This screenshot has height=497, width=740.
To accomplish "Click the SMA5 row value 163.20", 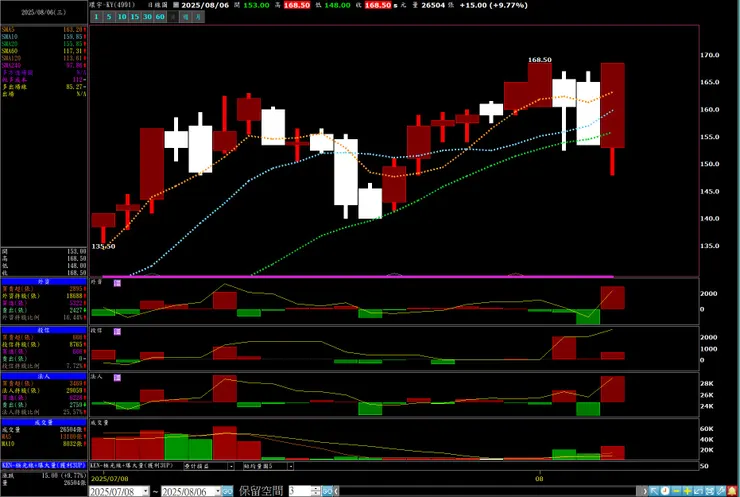I will coord(75,29).
